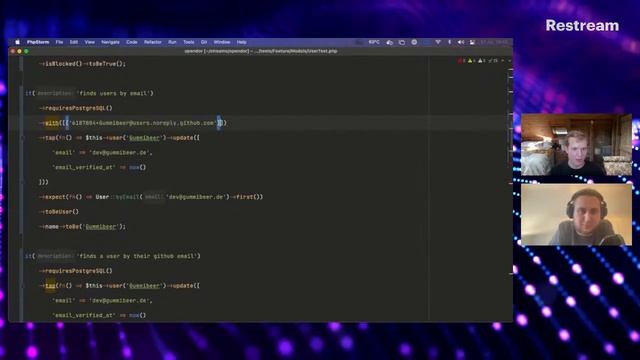Click the github noreply email string in with()
This screenshot has height=360, width=640.
tap(142, 123)
